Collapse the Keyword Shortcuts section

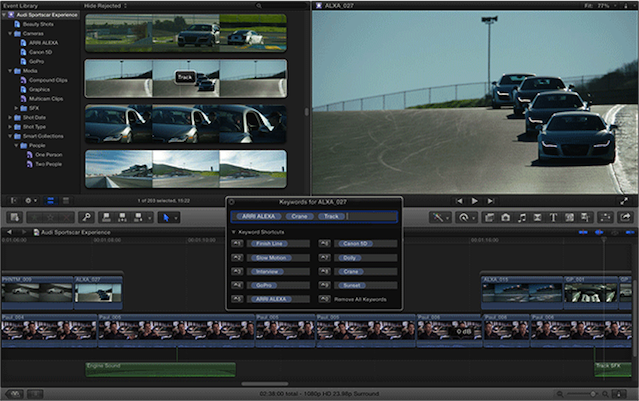coord(234,232)
